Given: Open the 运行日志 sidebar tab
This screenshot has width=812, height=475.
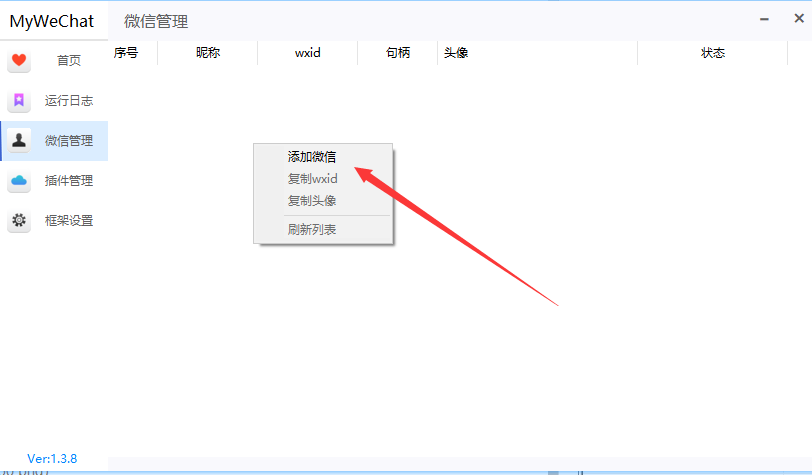Looking at the screenshot, I should click(x=54, y=100).
